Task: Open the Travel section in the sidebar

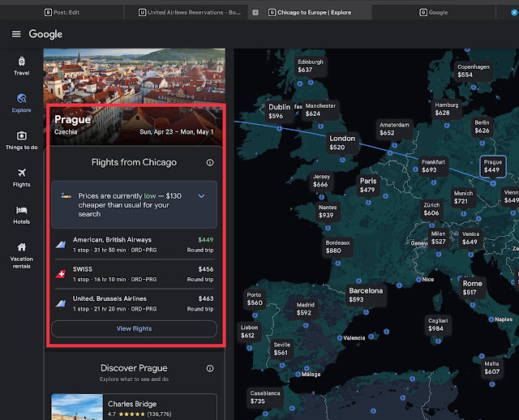Action: (x=22, y=66)
